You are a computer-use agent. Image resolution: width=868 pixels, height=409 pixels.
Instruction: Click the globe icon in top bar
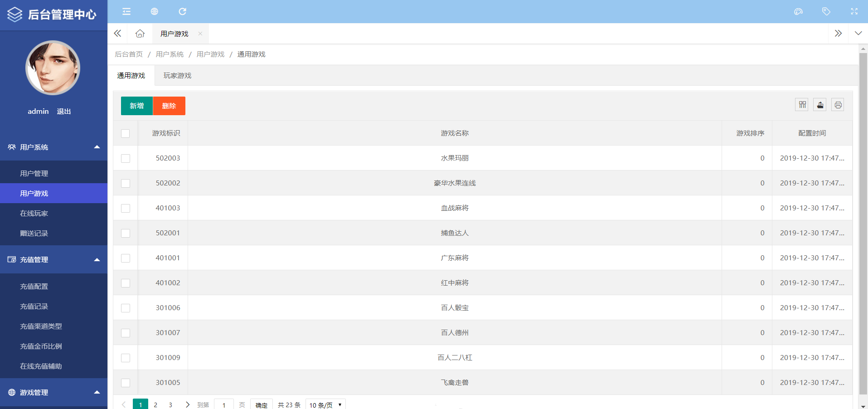click(155, 11)
